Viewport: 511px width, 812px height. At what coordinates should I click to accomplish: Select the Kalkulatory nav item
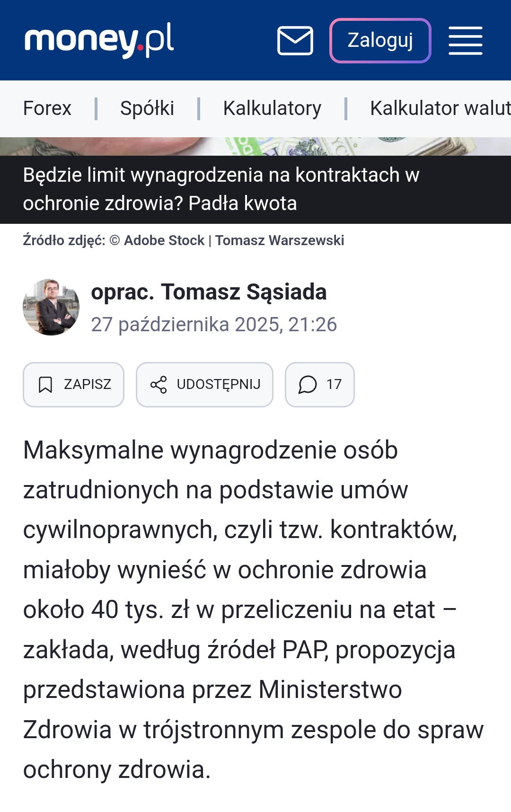(272, 108)
